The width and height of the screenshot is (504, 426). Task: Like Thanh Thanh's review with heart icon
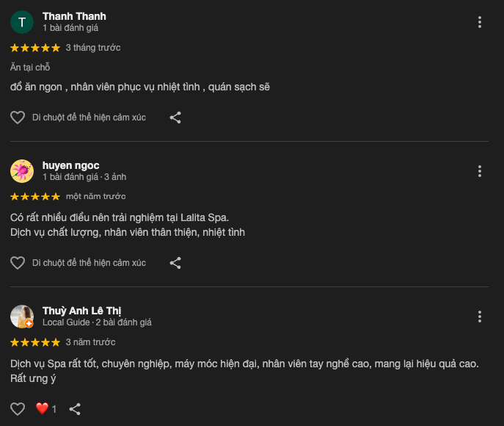pos(18,118)
